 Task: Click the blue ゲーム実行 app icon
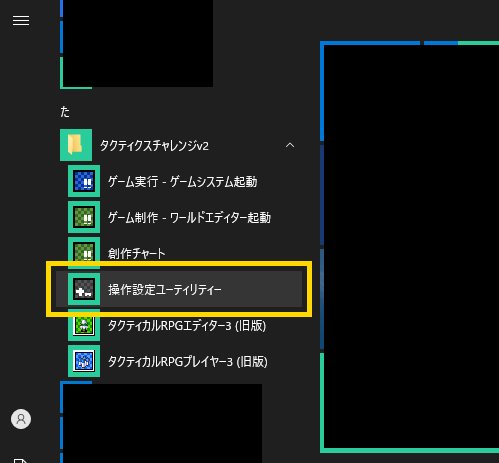tap(84, 181)
